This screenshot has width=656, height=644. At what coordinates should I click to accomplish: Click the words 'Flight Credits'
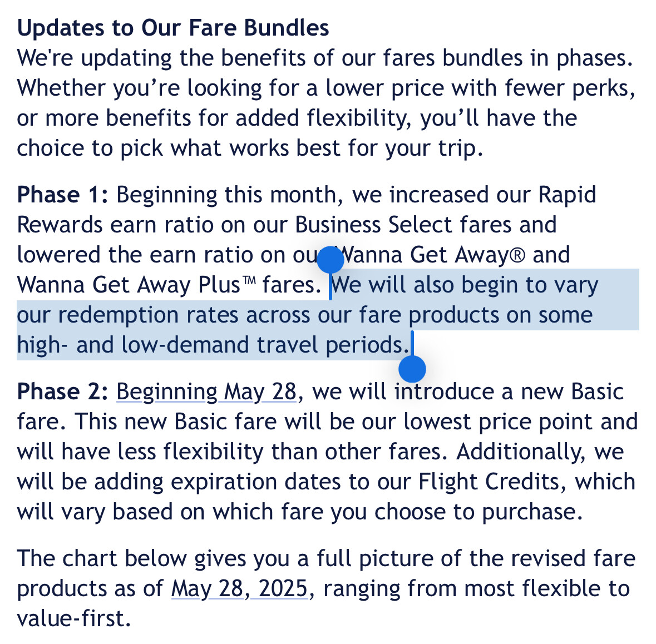pos(488,482)
